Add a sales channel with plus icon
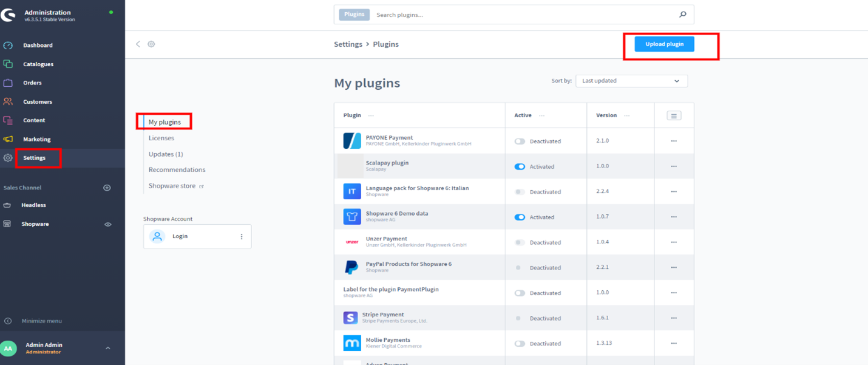 [x=107, y=188]
